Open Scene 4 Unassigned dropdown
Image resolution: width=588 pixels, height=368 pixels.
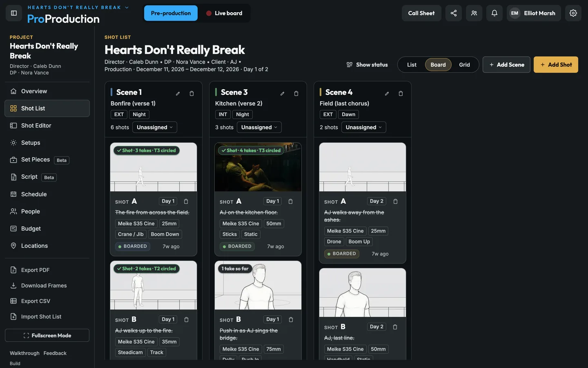(364, 127)
